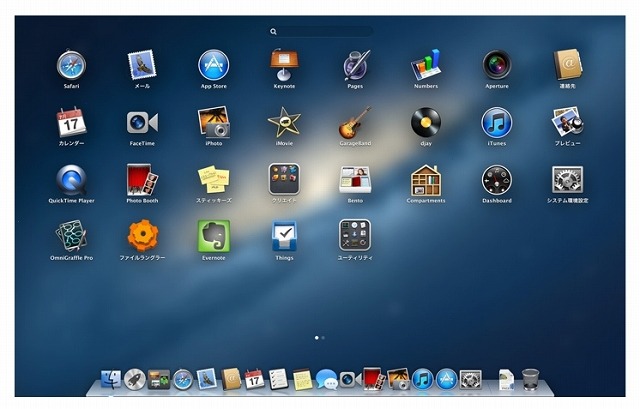Open Mission Control from the Dock
The height and width of the screenshot is (409, 640).
(x=159, y=380)
